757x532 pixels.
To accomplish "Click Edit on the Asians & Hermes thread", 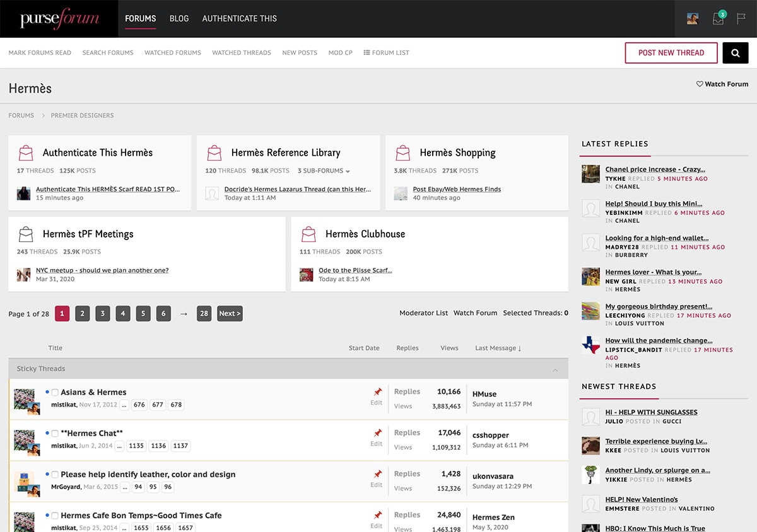I will click(377, 403).
